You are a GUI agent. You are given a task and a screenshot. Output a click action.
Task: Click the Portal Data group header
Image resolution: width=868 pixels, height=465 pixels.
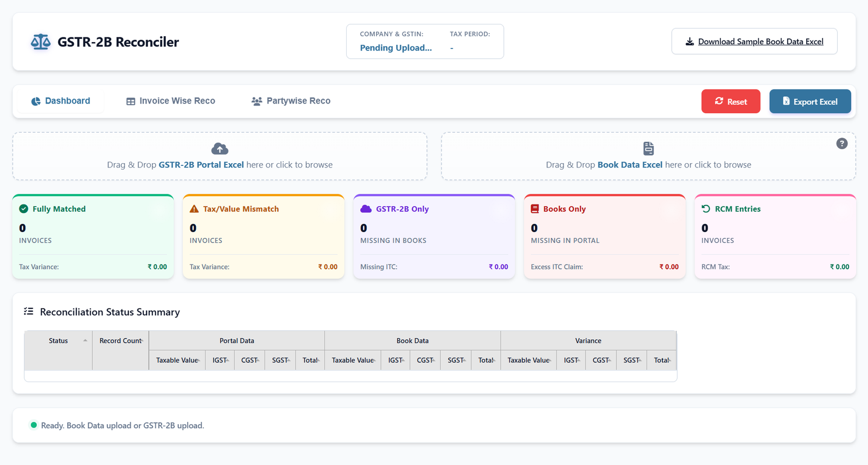(237, 341)
